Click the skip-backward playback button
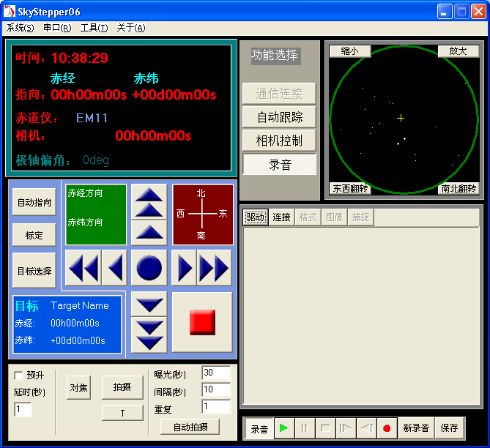 pyautogui.click(x=366, y=428)
